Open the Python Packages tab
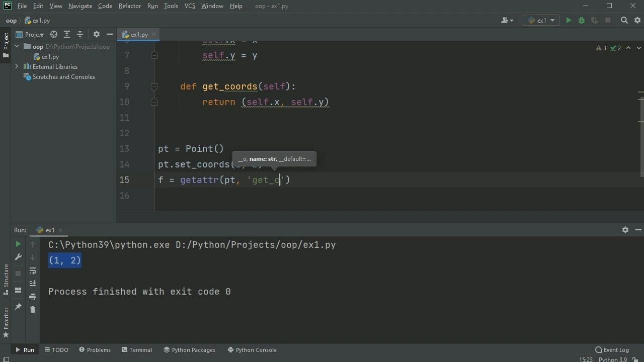Viewport: 644px width, 362px height. point(190,350)
